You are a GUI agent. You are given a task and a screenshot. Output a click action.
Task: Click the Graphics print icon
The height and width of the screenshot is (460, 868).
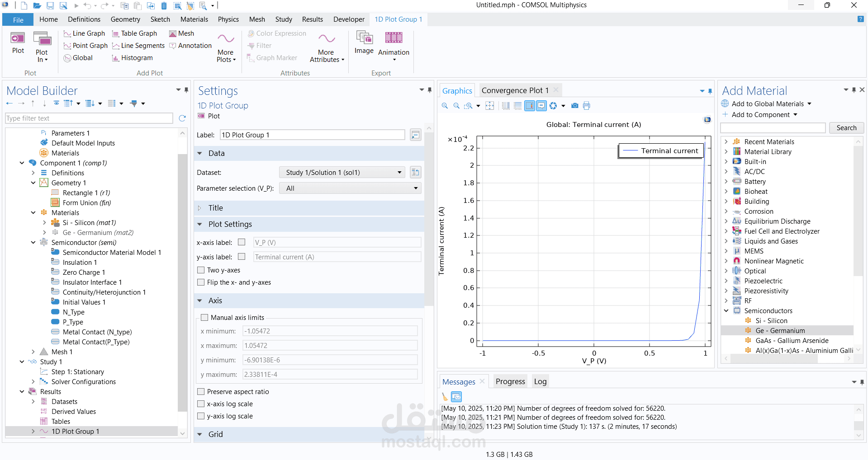coord(587,106)
